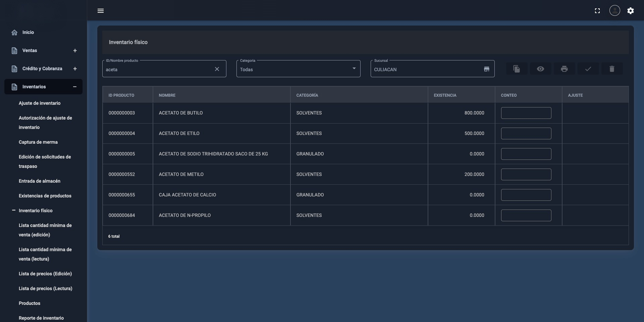Click the printer icon

pos(564,69)
